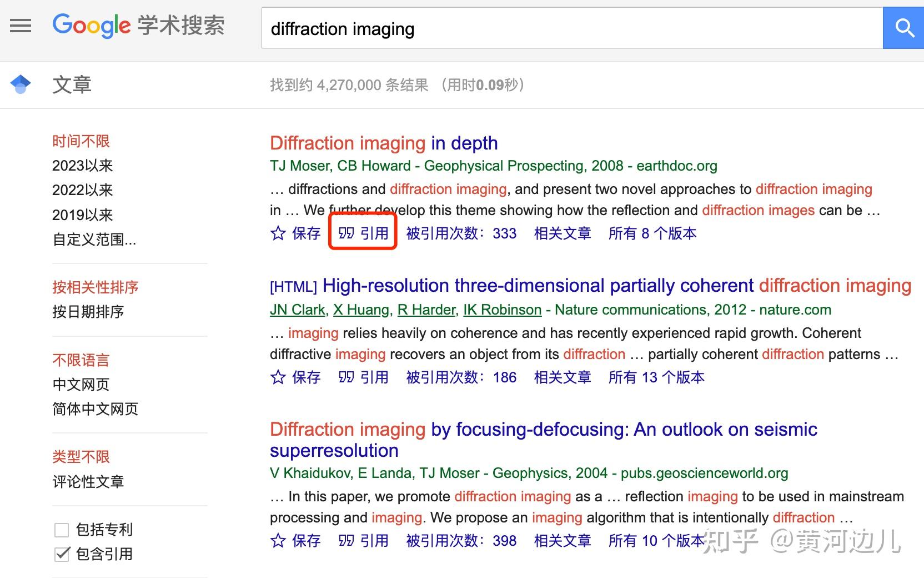The width and height of the screenshot is (924, 578).
Task: Save the Geophysics 2004 result with 保存
Action: click(x=307, y=540)
